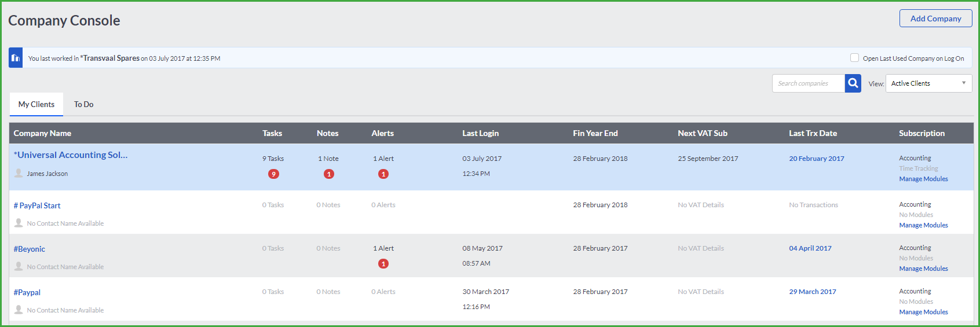This screenshot has width=980, height=327.
Task: Click the contact person icon beside James Jackson
Action: click(19, 173)
